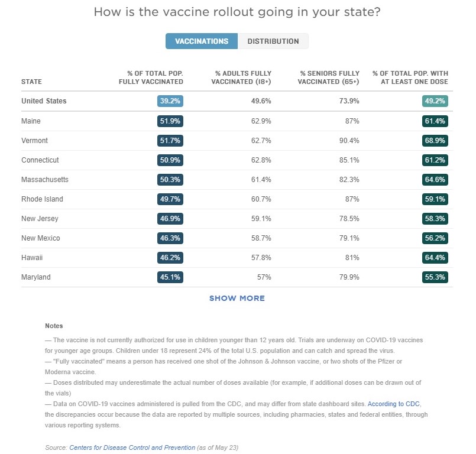Select the Vermont row label
Image resolution: width=476 pixels, height=454 pixels.
[x=34, y=141]
